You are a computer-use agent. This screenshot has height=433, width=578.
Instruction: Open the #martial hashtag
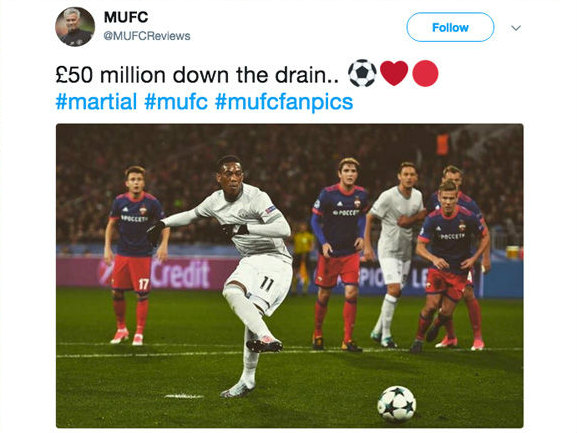click(96, 101)
